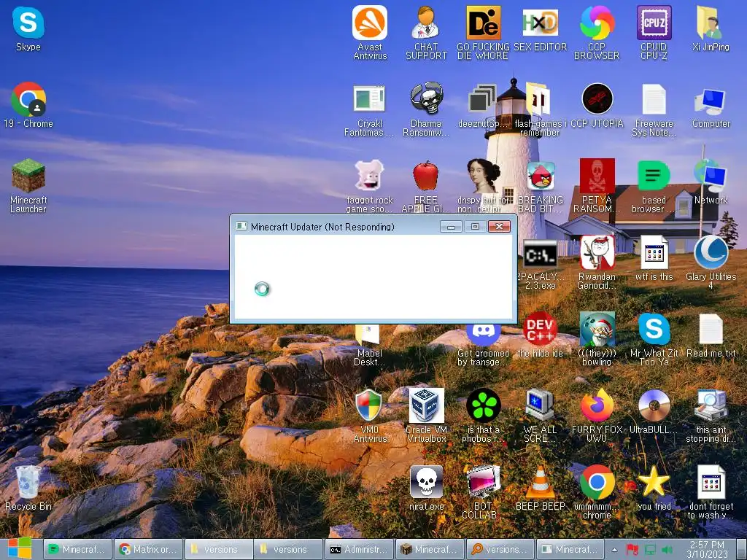Open DEV C++ the hilda ide icon

pyautogui.click(x=541, y=334)
